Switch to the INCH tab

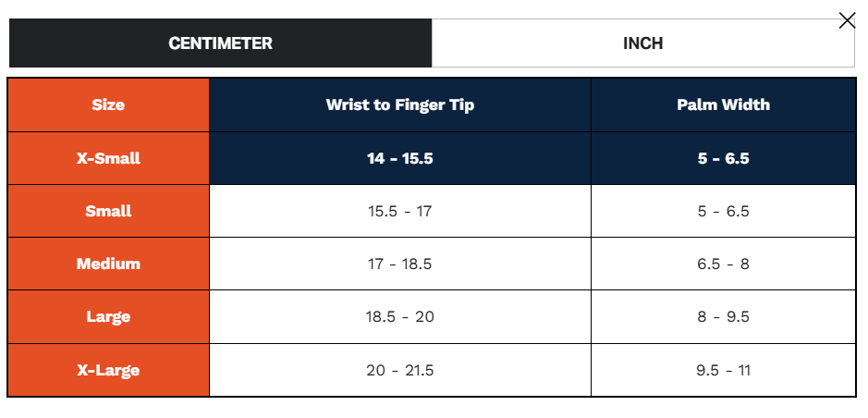coord(642,43)
